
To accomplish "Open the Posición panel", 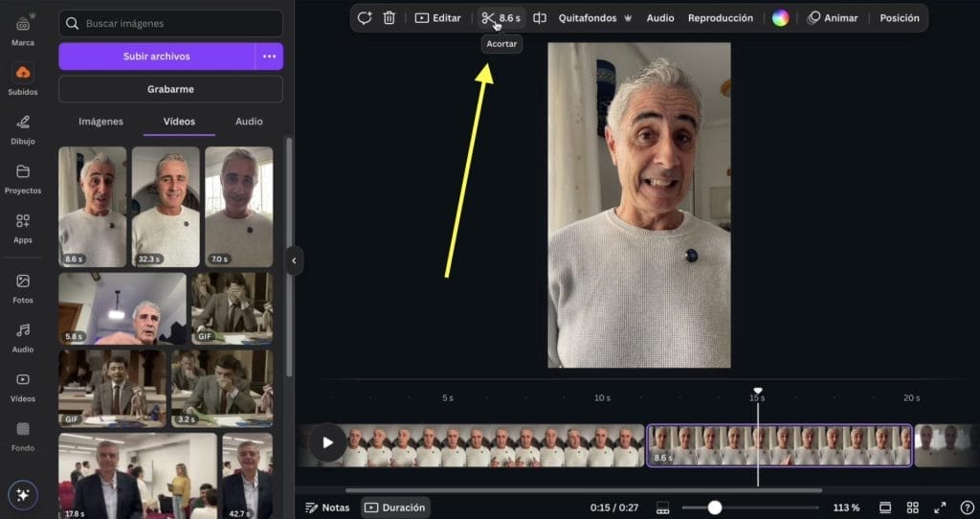I will pyautogui.click(x=899, y=18).
